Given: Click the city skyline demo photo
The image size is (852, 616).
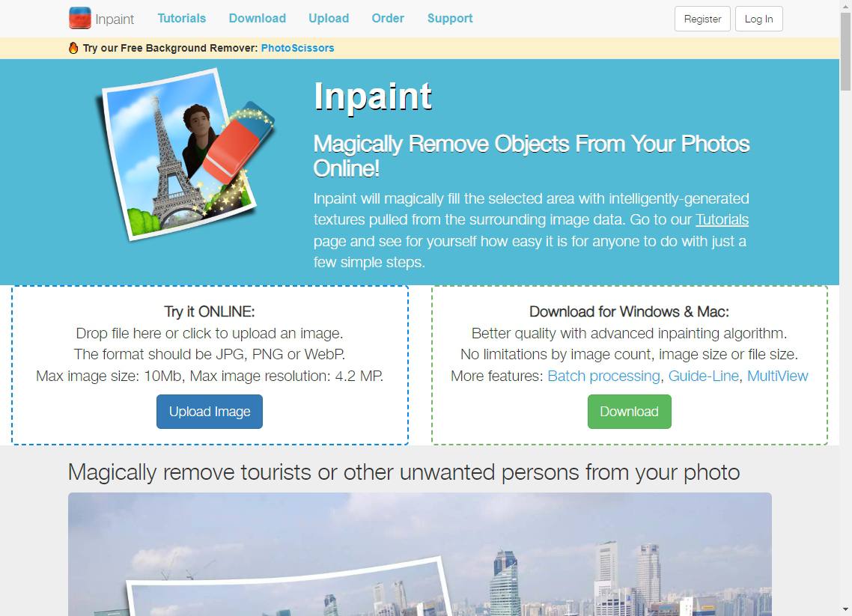Looking at the screenshot, I should pos(419,554).
